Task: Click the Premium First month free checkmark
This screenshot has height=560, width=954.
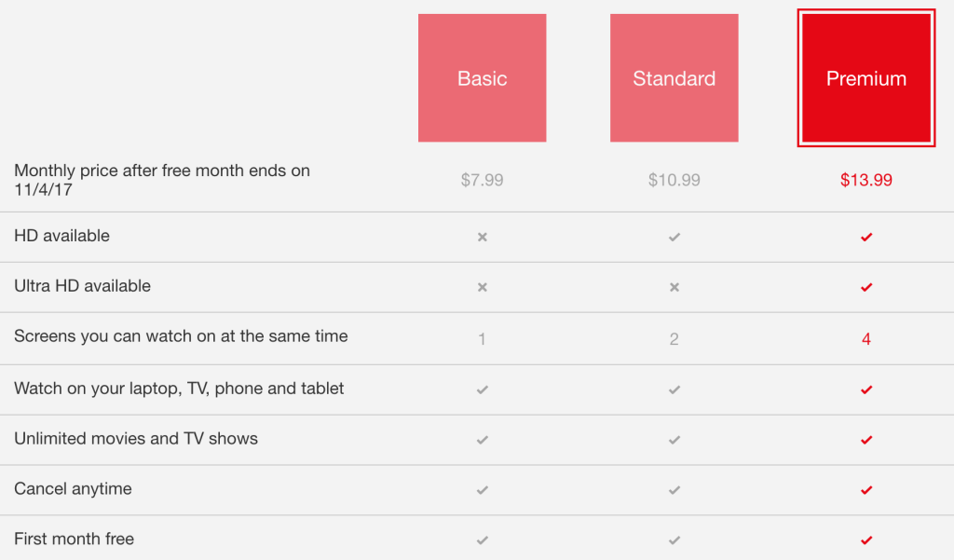Action: click(865, 540)
